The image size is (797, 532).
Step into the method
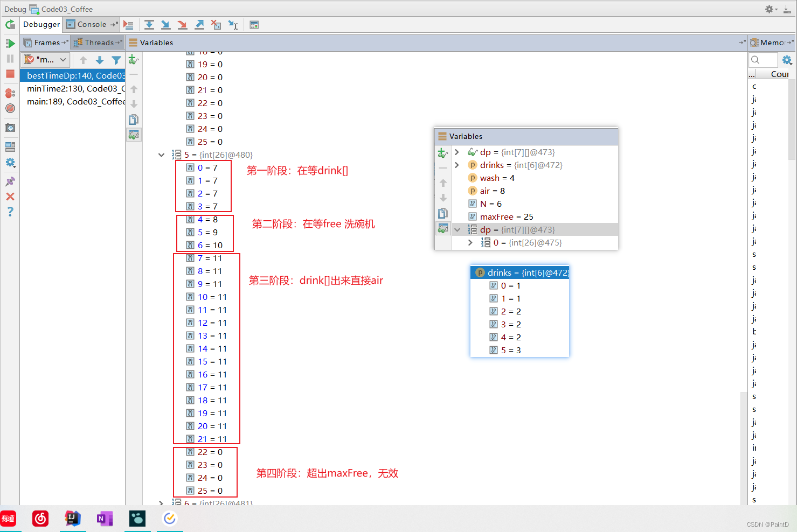165,25
